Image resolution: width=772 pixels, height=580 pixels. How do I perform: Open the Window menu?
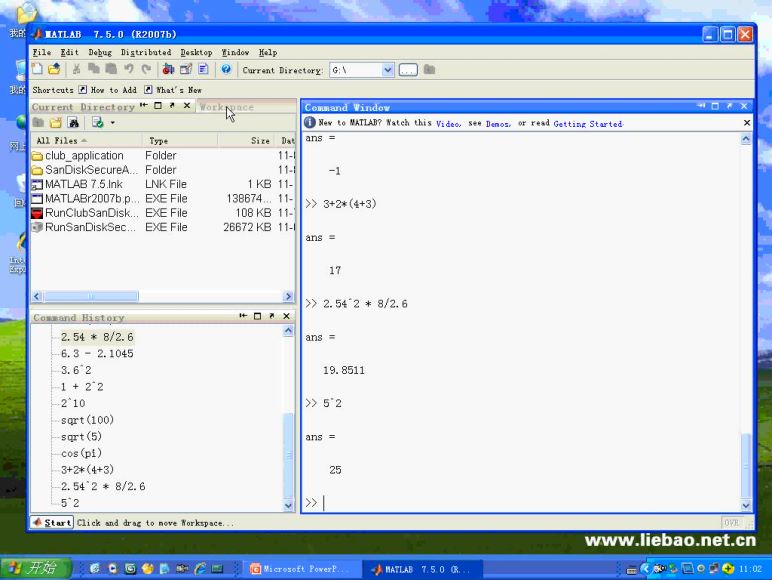pyautogui.click(x=235, y=52)
